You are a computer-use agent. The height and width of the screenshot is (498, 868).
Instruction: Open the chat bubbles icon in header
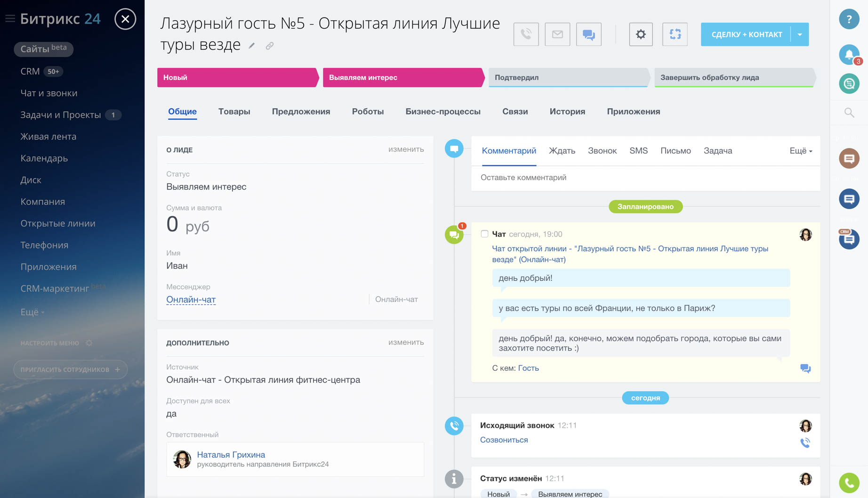[x=588, y=34]
